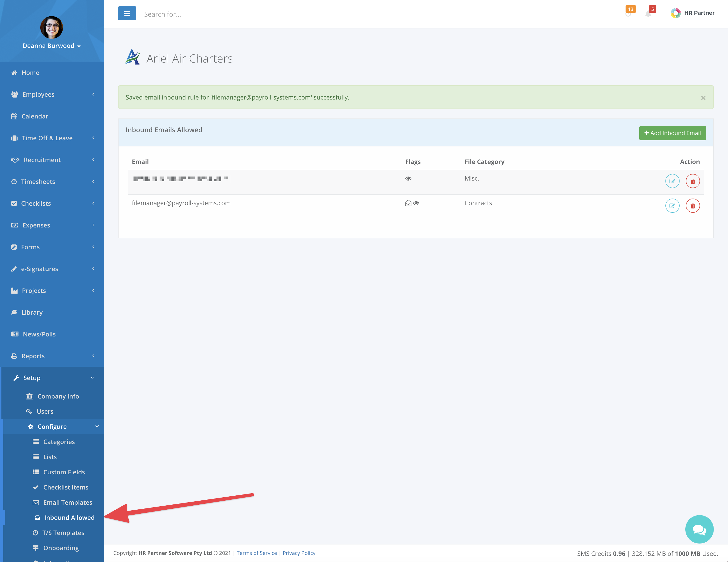Viewport: 728px width, 562px height.
Task: Click the Expenses money icon
Action: [15, 225]
